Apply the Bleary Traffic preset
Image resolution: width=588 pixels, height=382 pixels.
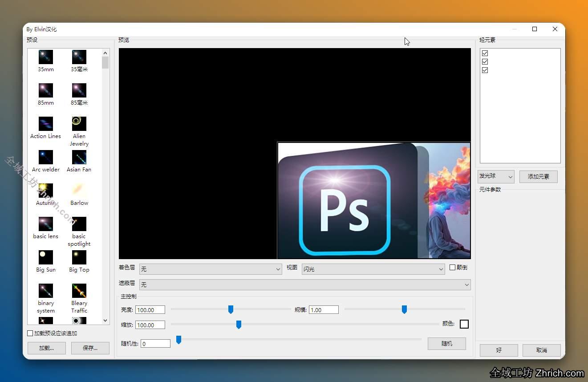coord(79,298)
